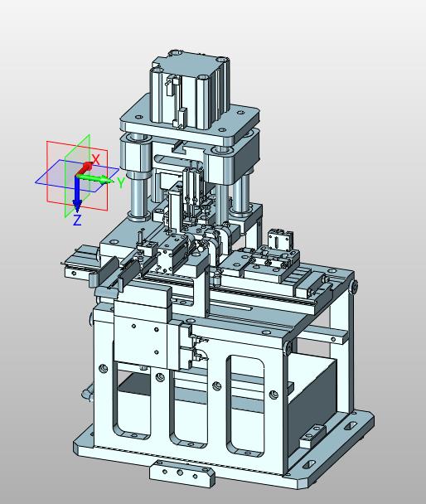Click the blue 'Z' axis label
426x504 pixels.
[x=77, y=220]
